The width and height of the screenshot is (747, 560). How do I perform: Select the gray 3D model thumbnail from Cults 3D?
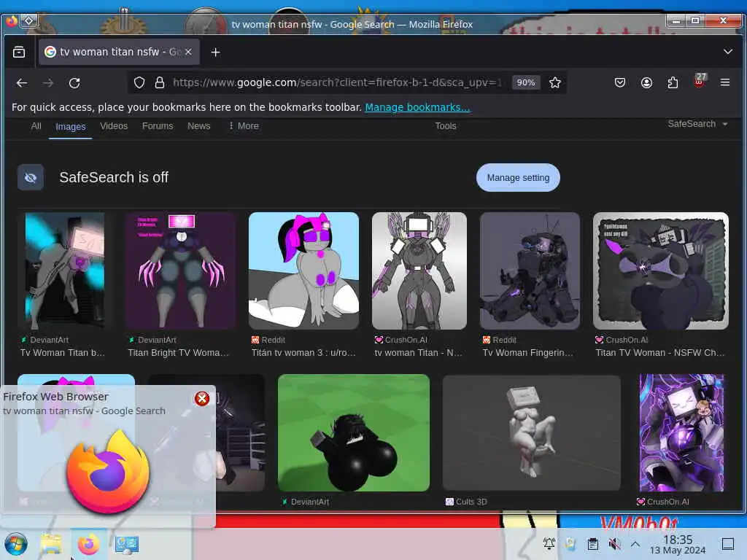[x=531, y=433]
